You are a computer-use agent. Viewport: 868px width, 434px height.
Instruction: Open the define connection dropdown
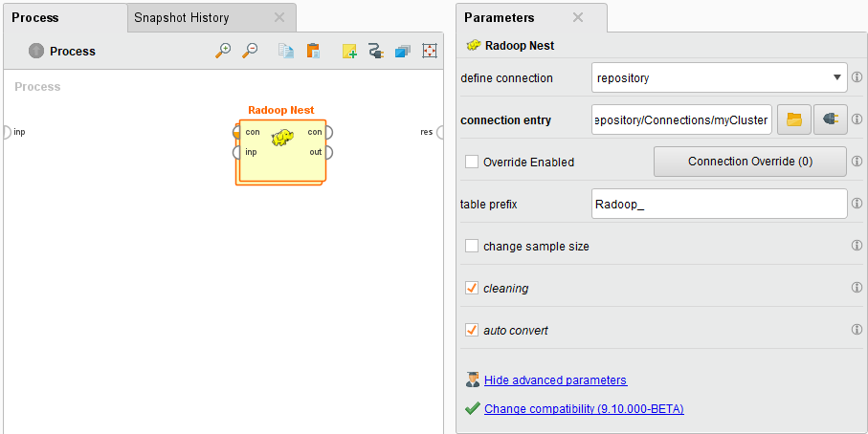pyautogui.click(x=719, y=77)
